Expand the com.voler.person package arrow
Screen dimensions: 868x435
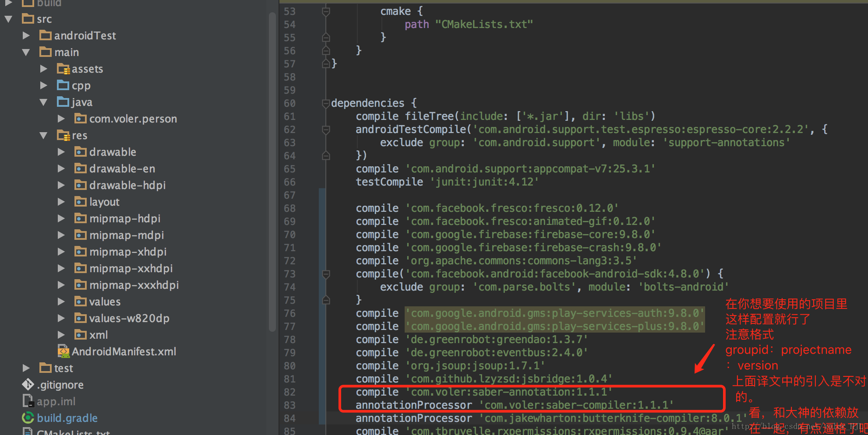pyautogui.click(x=61, y=119)
